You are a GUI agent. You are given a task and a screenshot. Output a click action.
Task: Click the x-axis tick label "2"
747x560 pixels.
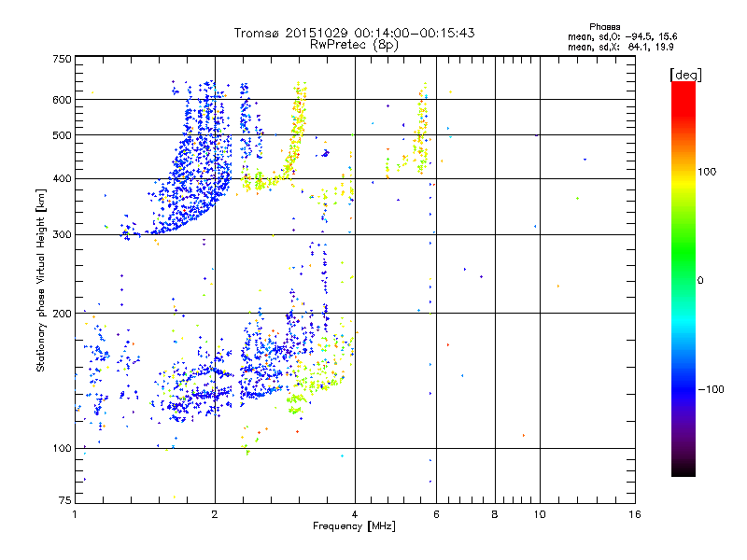click(215, 514)
